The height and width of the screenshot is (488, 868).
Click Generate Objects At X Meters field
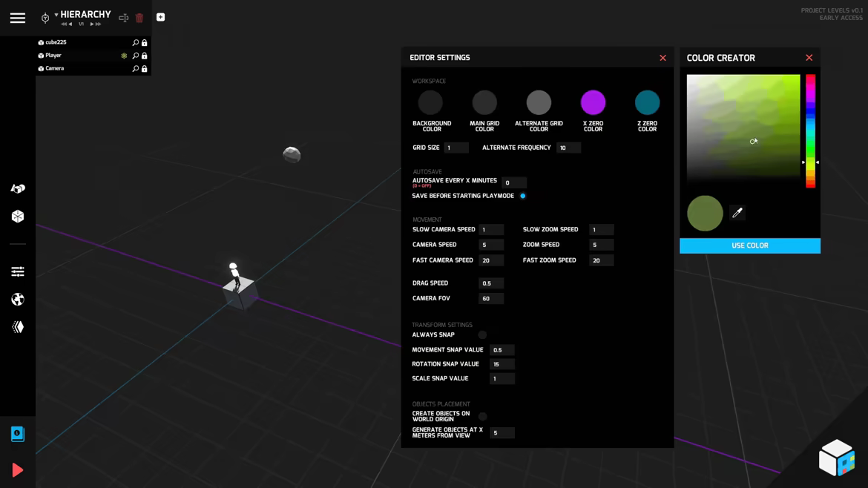[502, 432]
